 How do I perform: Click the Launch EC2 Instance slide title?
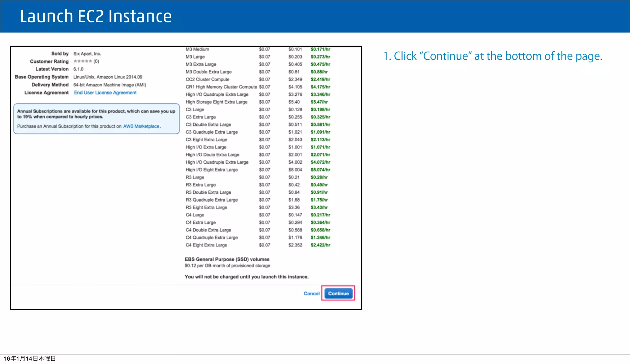tap(96, 16)
